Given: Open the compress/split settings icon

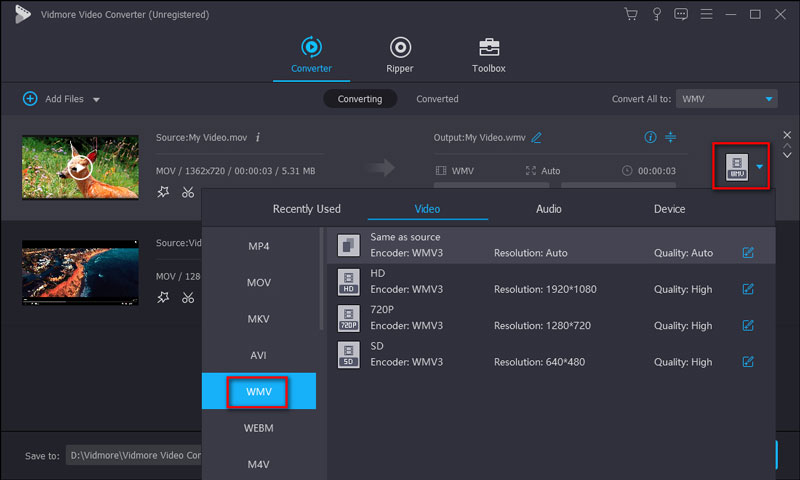Looking at the screenshot, I should pos(670,137).
